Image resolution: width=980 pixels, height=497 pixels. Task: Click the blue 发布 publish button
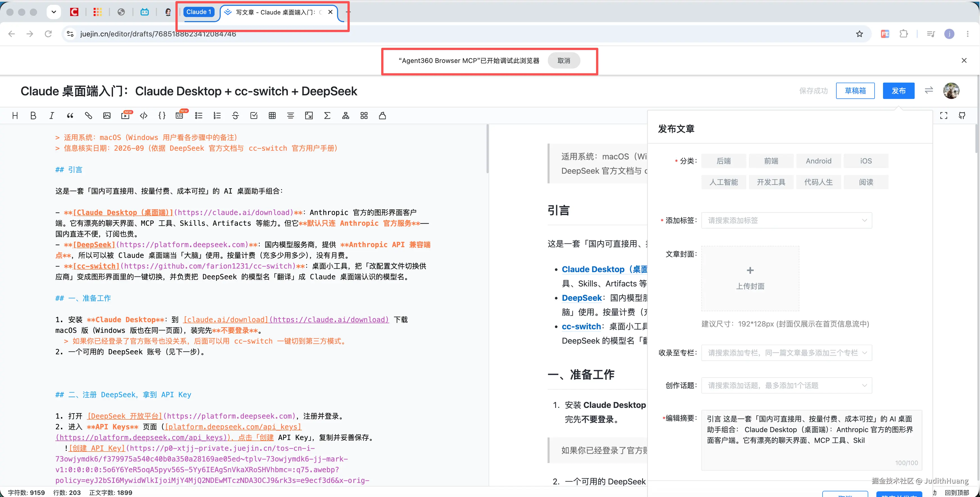(x=898, y=91)
